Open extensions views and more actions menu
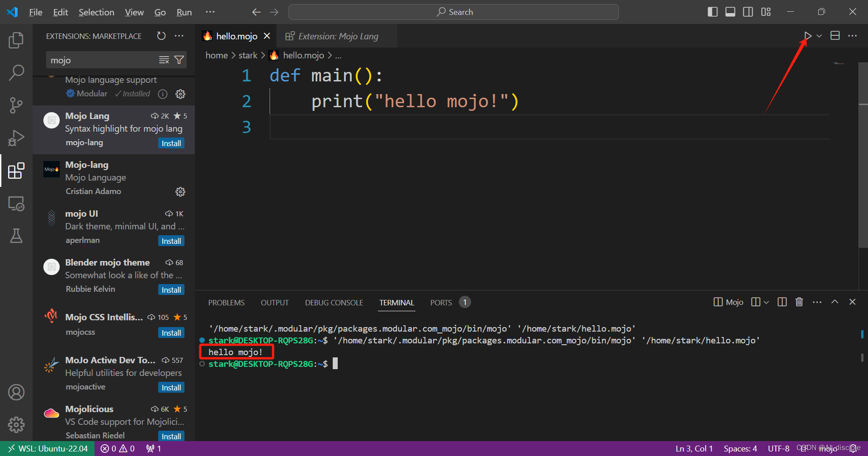This screenshot has height=456, width=868. tap(179, 36)
